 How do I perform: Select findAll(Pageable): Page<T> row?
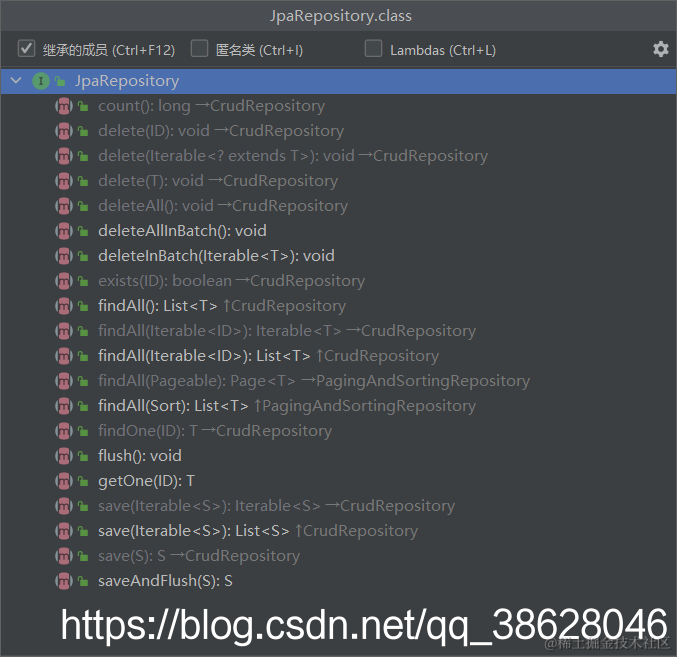tap(338, 382)
